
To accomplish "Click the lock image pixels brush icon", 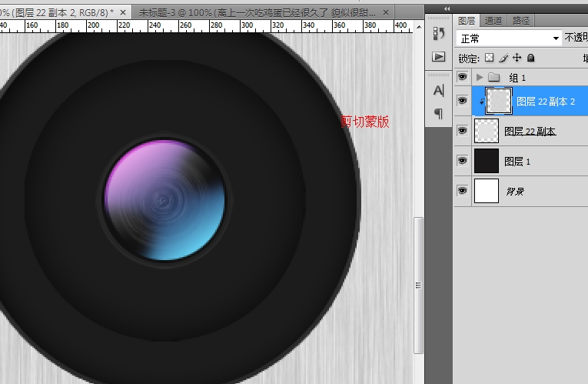I will [503, 58].
